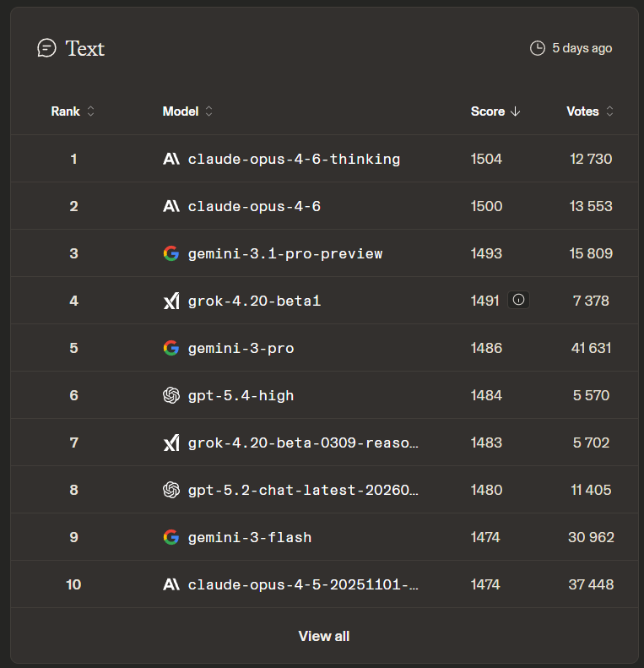Click the votes value 5 702
Viewport: 644px width, 668px height.
tap(591, 443)
